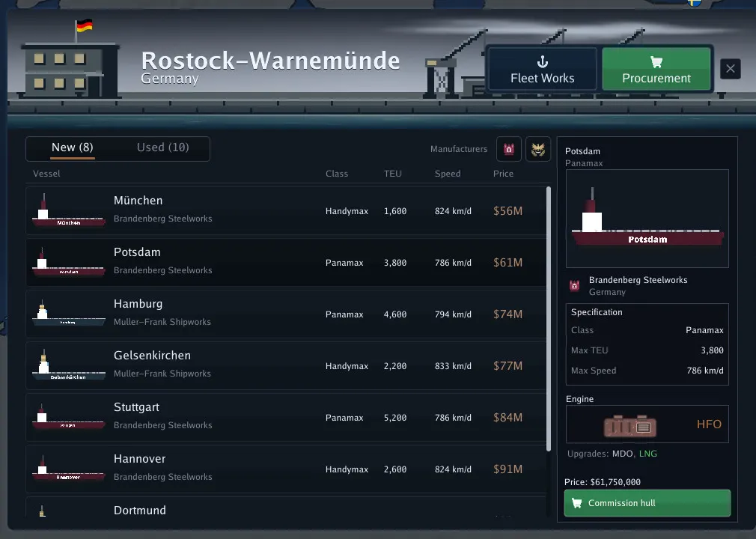756x539 pixels.
Task: Click the München ship thumbnail
Action: (x=68, y=210)
